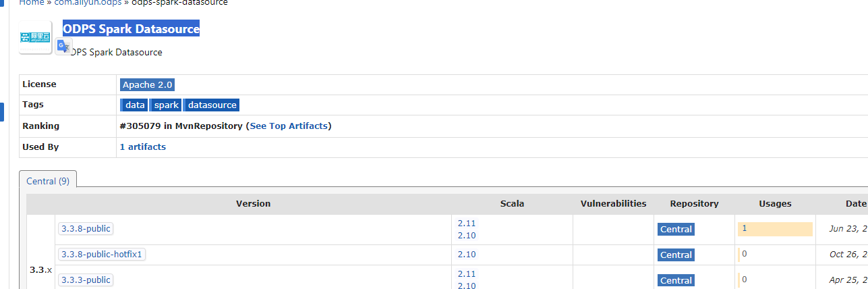Open Scala 2.10 for 3.3.8-public-hotfix1
The image size is (868, 289).
(467, 255)
